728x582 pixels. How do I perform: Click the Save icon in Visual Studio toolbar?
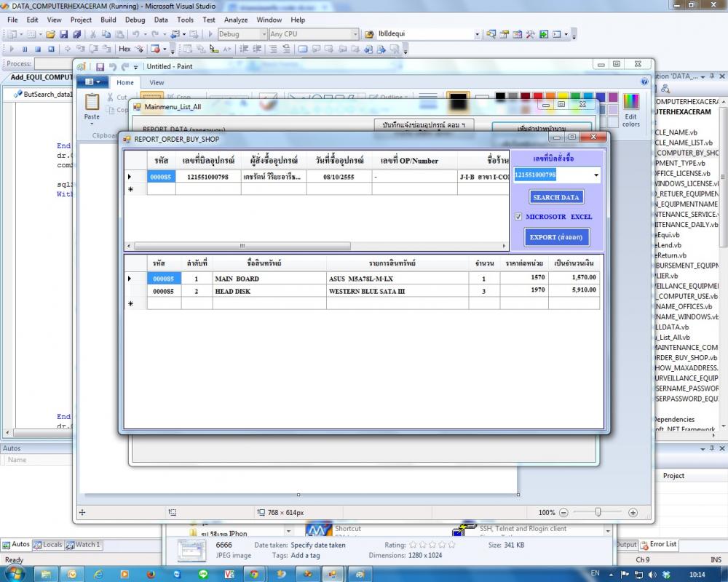(x=63, y=34)
